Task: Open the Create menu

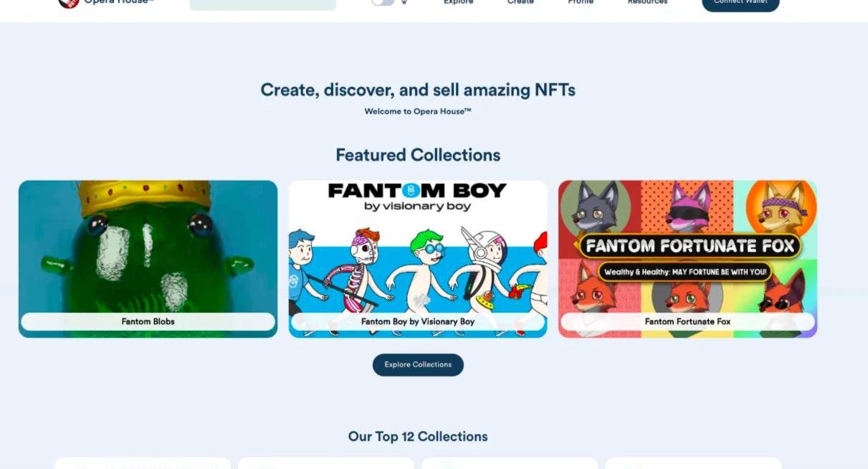Action: click(x=520, y=2)
